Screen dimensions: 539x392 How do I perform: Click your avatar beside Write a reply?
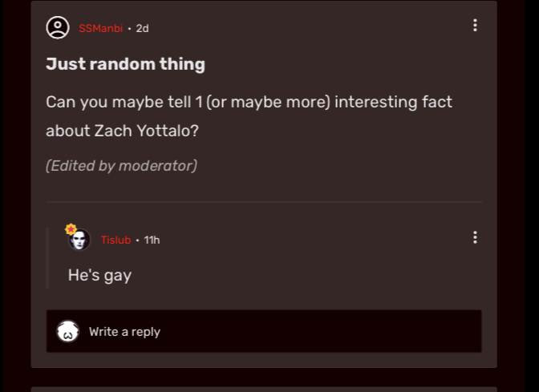(x=67, y=332)
